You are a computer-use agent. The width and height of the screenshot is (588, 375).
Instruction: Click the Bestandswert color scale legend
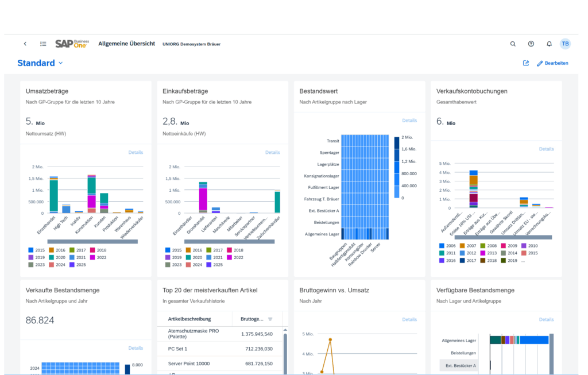coord(396,167)
